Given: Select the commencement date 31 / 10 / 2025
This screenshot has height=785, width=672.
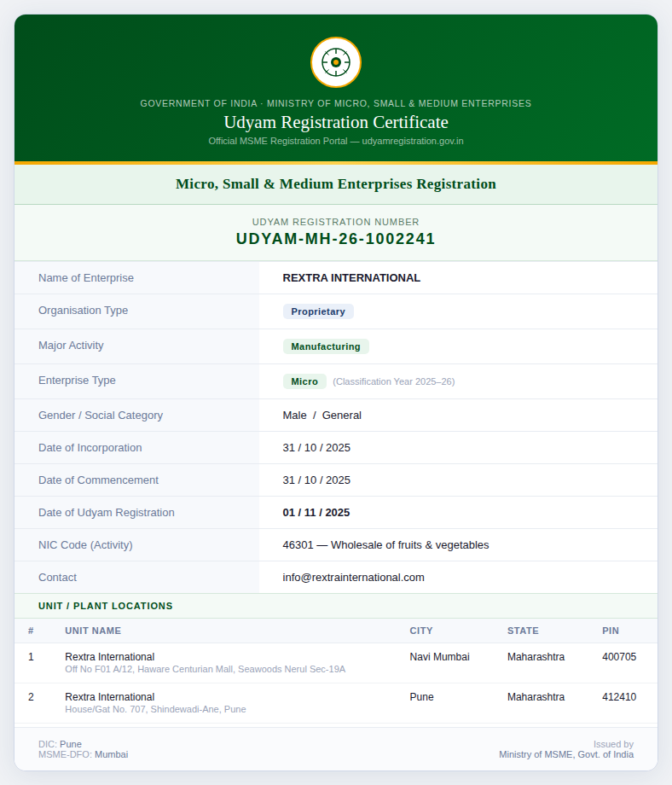Looking at the screenshot, I should tap(316, 480).
